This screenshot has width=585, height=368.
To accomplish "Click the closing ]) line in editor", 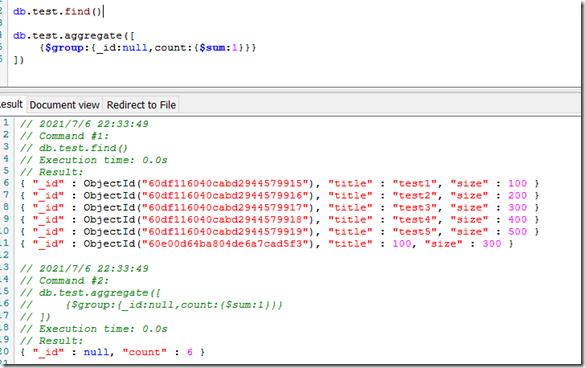I will pos(19,60).
